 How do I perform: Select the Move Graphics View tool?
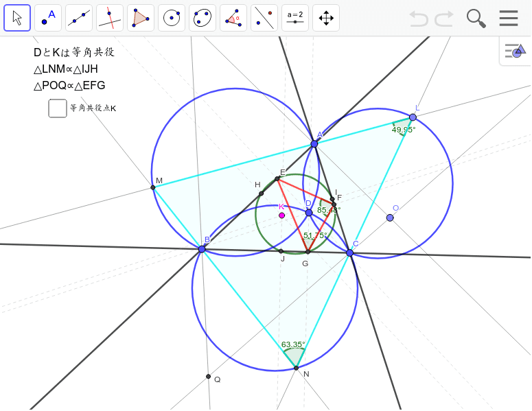[326, 18]
